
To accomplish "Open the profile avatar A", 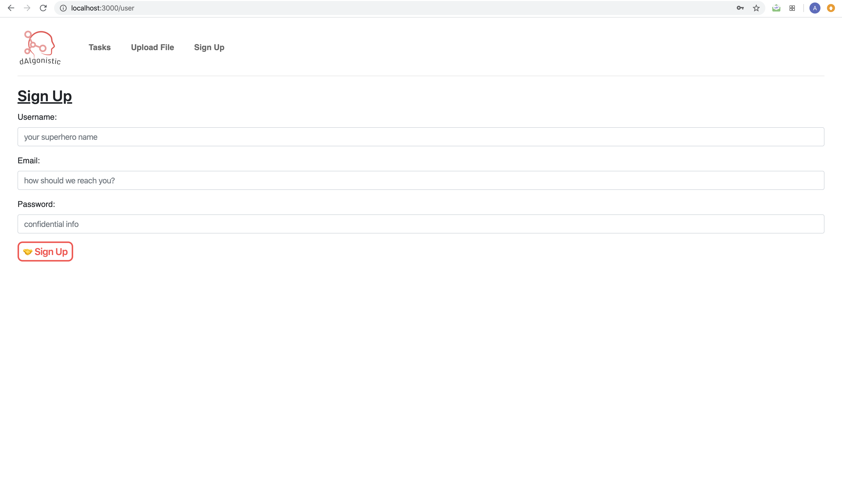I will (814, 8).
